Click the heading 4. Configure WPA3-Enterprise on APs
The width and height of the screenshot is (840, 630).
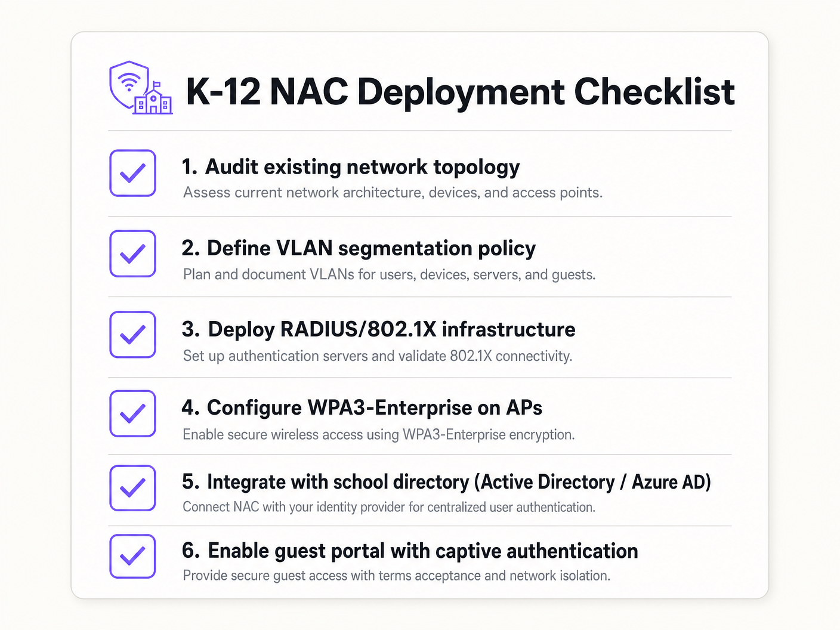point(362,408)
